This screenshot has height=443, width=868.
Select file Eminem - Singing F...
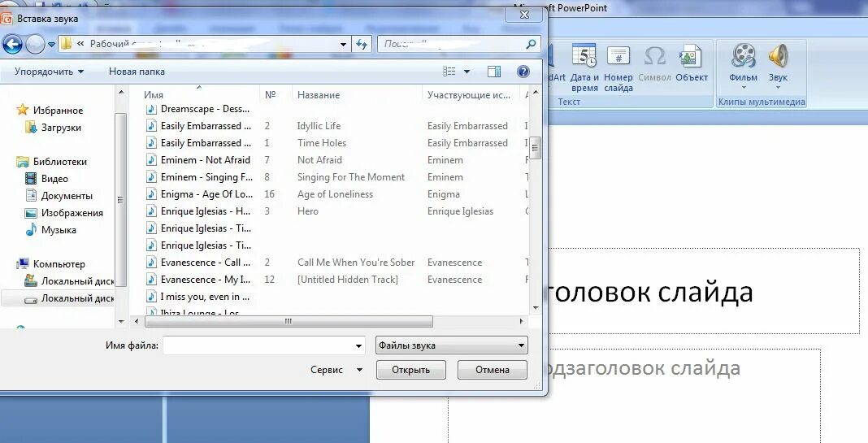coord(206,177)
